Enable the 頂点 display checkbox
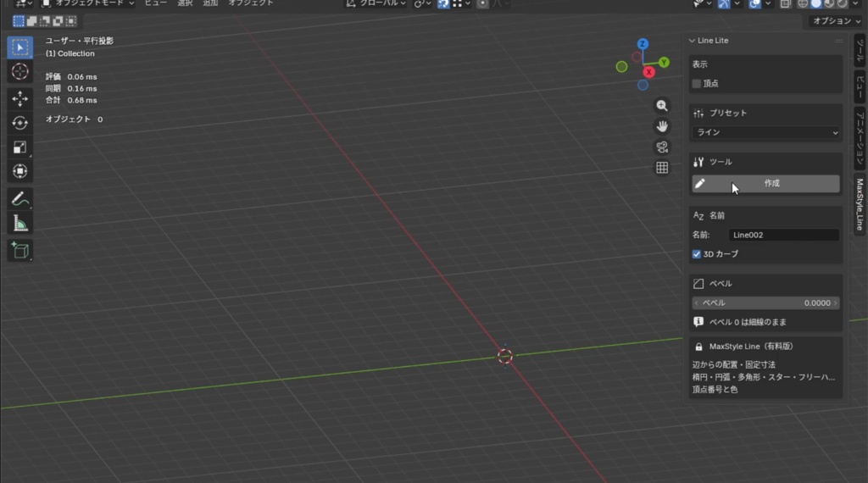The image size is (868, 483). pos(697,84)
